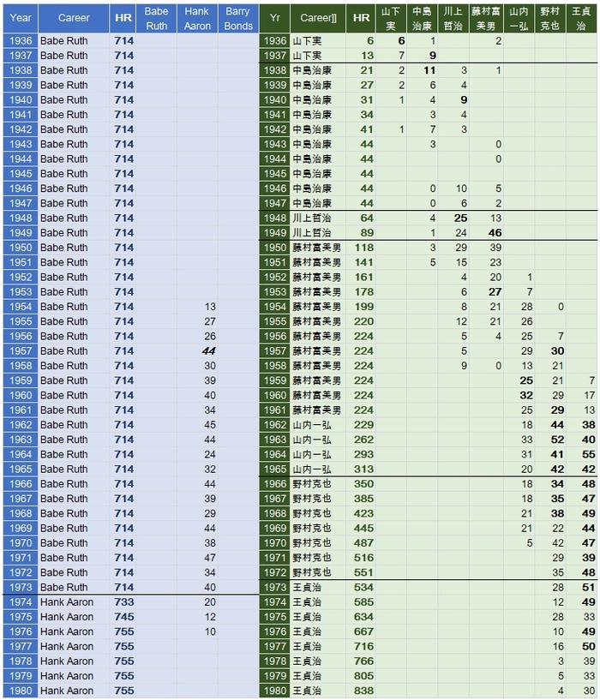Click blue year cell 1950

[x=21, y=248]
